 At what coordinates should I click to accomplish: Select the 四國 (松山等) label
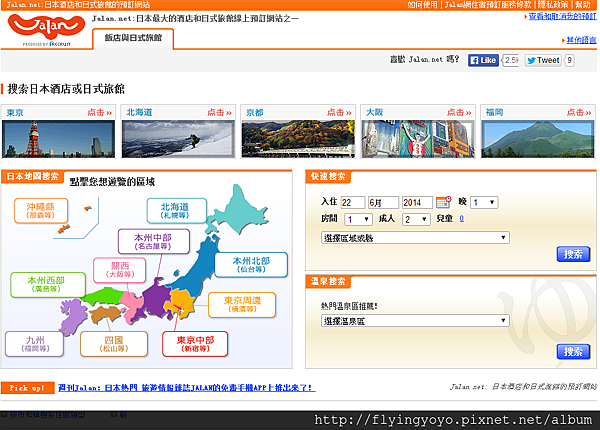(114, 344)
